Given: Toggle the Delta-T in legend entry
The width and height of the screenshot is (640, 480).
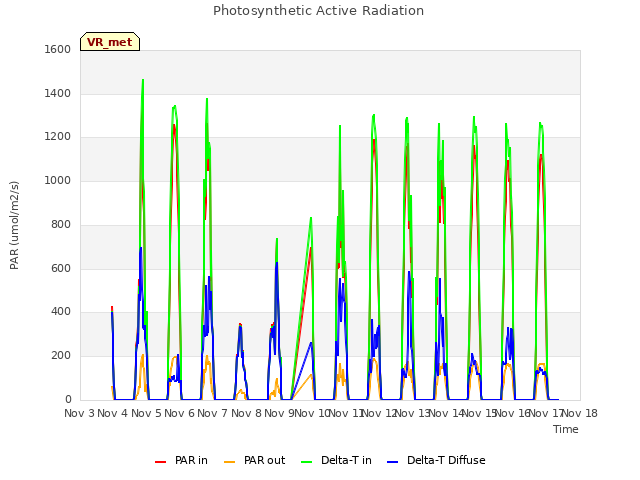Looking at the screenshot, I should point(336,460).
